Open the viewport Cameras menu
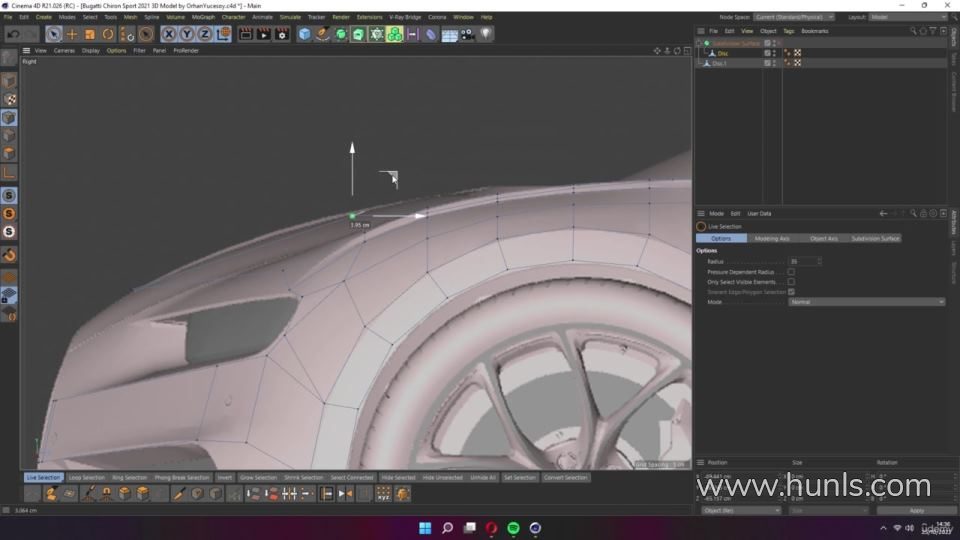This screenshot has width=960, height=540. pyautogui.click(x=64, y=51)
